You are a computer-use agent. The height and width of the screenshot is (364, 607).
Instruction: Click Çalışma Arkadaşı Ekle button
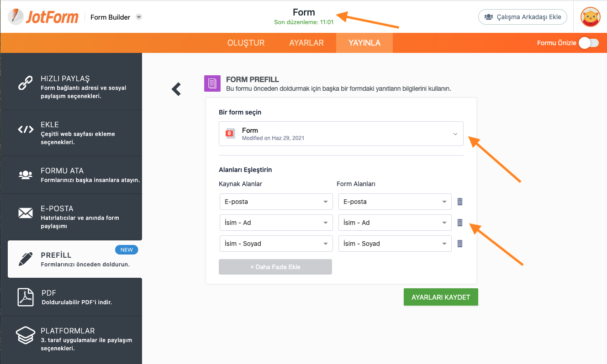click(x=523, y=17)
